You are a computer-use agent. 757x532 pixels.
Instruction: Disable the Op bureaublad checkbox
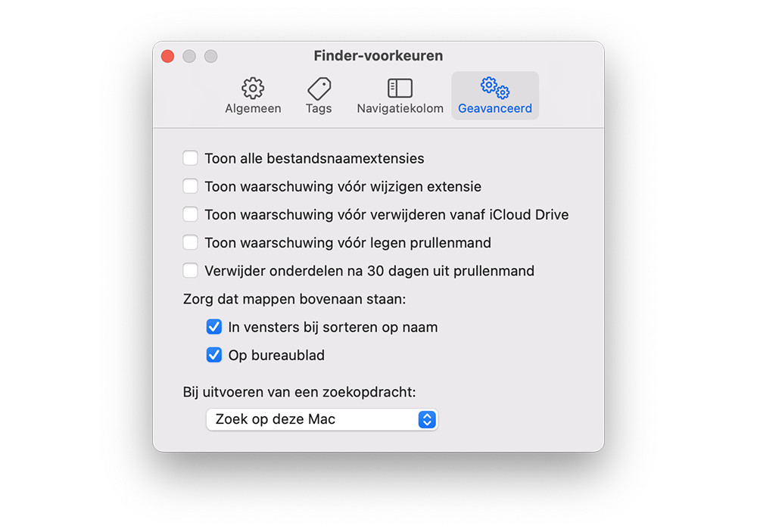214,355
